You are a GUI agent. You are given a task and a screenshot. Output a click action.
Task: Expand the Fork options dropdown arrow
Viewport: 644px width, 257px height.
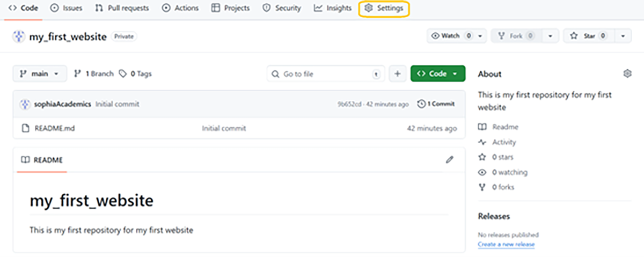click(x=550, y=36)
